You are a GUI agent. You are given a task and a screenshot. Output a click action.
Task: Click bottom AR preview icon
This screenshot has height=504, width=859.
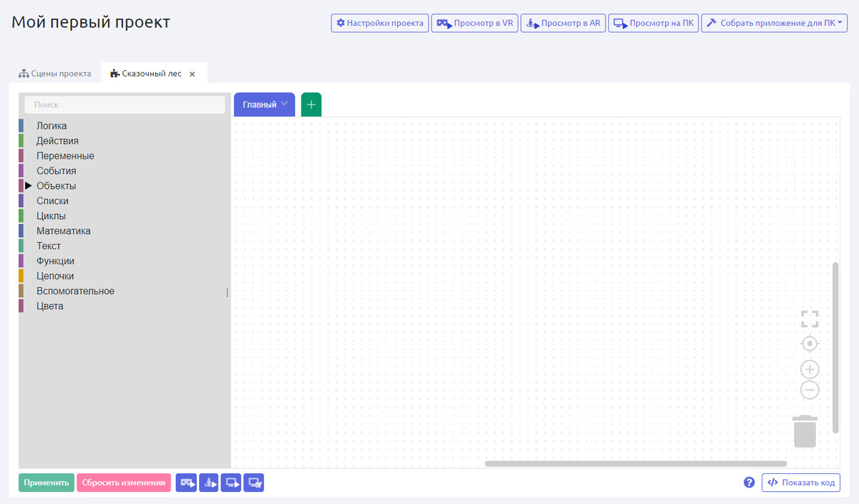[209, 483]
